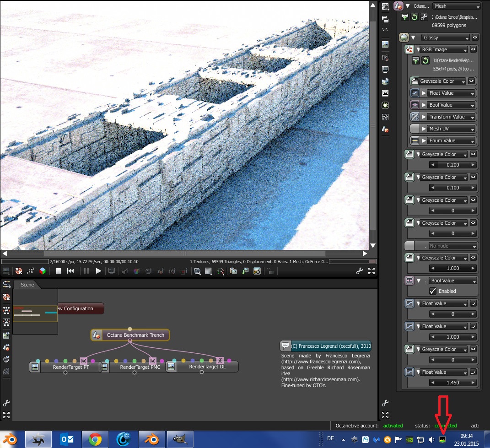Select the Francesco Legrenzi comment node header
Image resolution: width=490 pixels, height=448 pixels.
point(326,346)
